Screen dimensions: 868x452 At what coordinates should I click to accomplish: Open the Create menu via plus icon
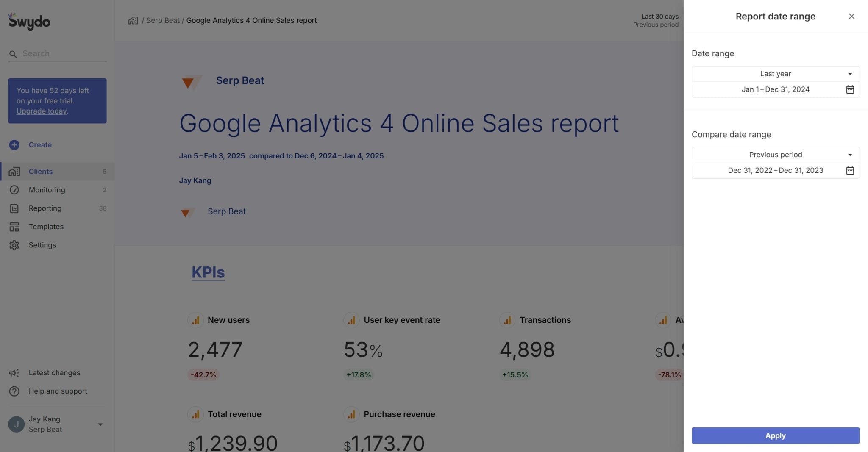point(14,144)
